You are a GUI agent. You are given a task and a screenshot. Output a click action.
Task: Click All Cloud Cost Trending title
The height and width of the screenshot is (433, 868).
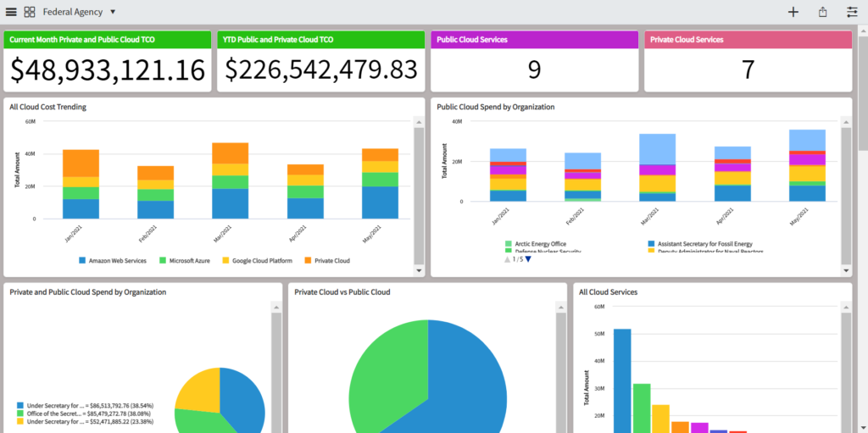point(47,107)
